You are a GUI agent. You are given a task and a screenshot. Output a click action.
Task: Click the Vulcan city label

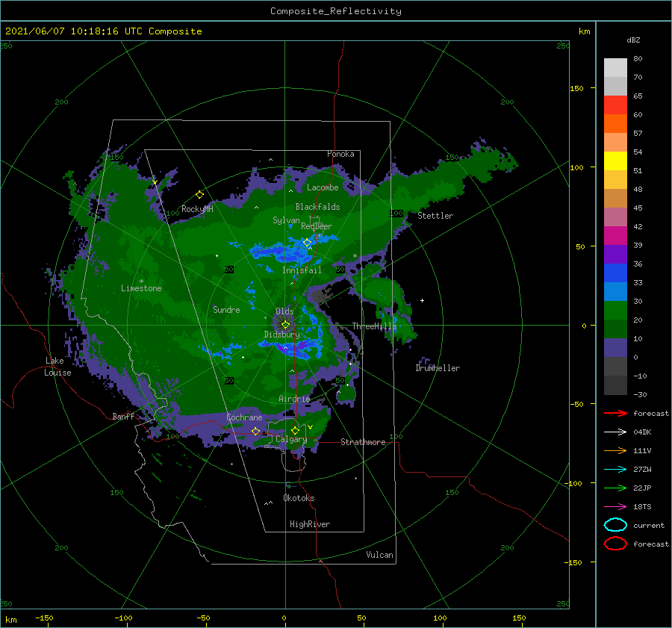379,555
